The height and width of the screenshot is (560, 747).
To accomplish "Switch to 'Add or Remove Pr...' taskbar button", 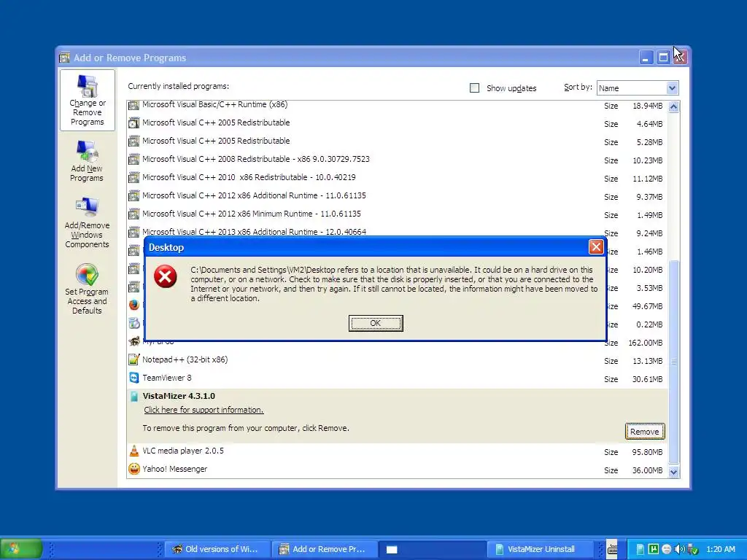I will tap(325, 549).
